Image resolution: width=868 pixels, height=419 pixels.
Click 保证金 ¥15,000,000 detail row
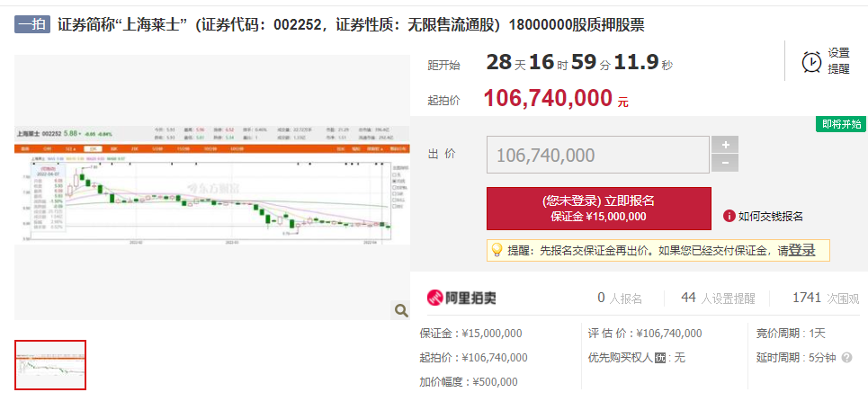tap(470, 334)
